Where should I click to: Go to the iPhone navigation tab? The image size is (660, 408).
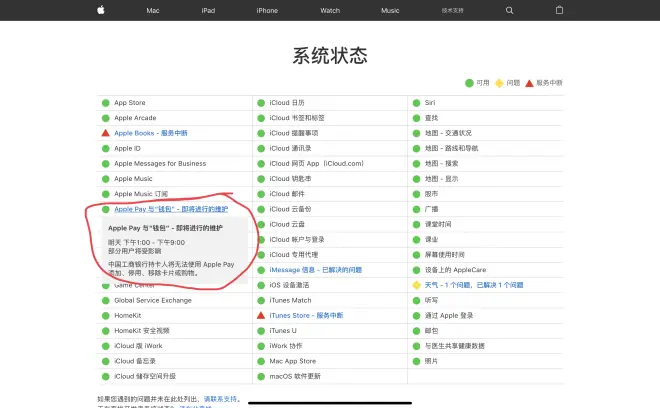[267, 10]
